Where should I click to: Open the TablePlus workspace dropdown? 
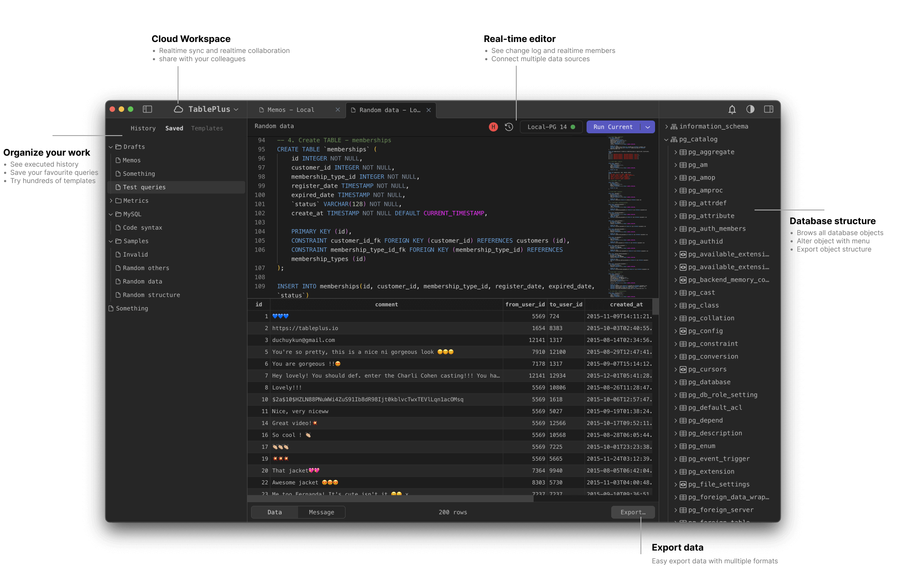point(236,110)
